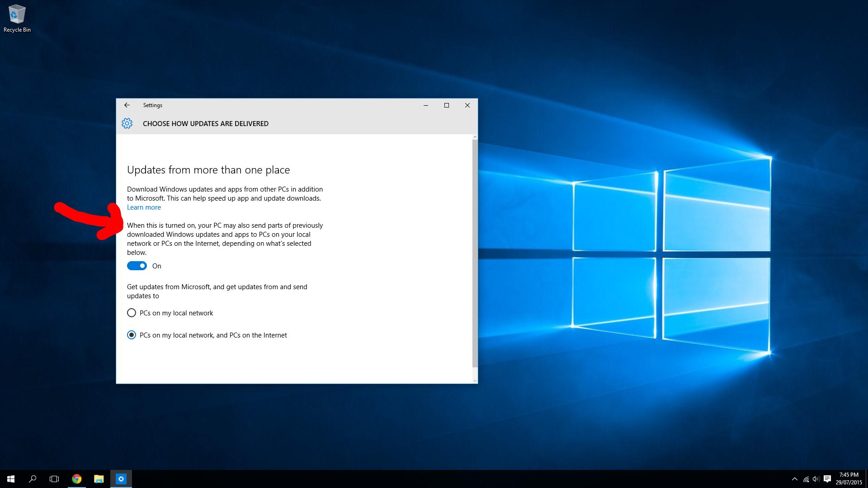This screenshot has width=868, height=488.
Task: Click the back arrow navigation icon
Action: tap(127, 105)
